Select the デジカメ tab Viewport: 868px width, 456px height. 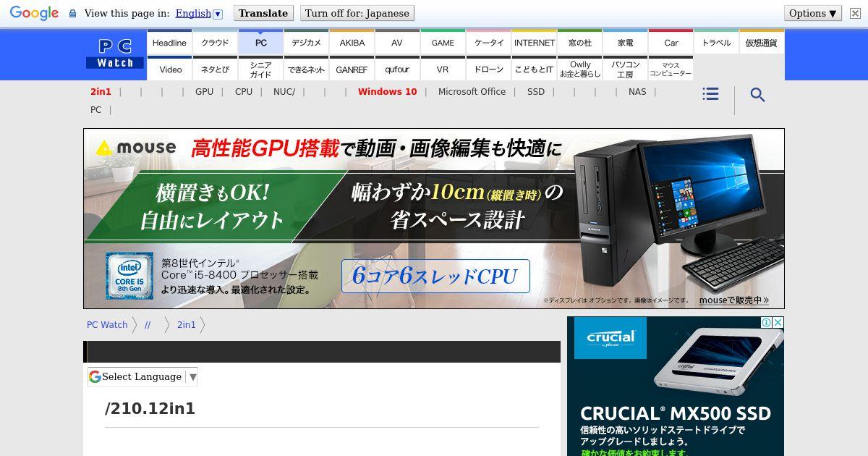tap(306, 43)
